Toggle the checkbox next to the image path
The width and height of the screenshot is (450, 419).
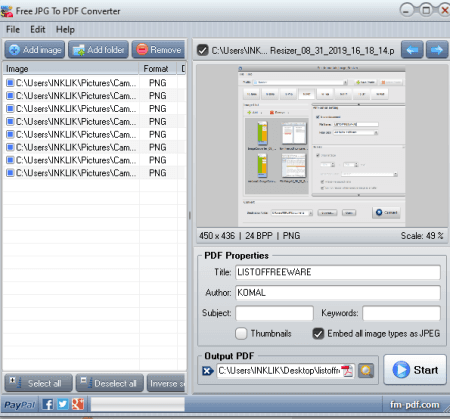[202, 50]
